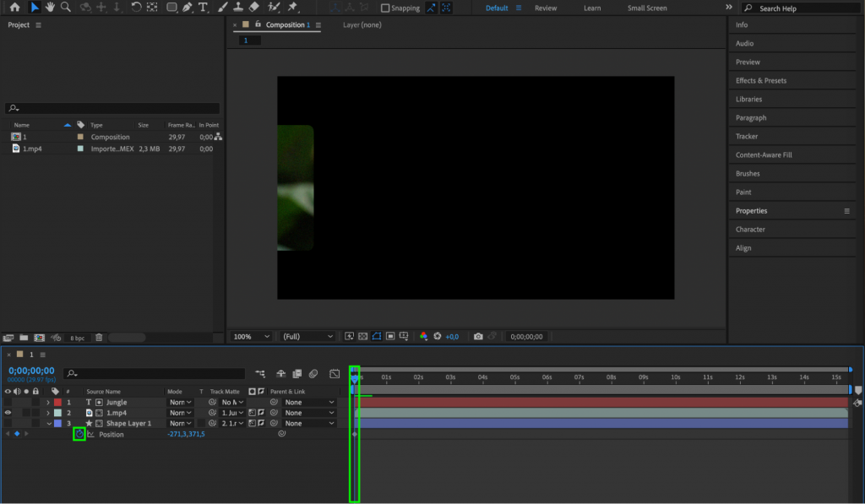Select the Type tool
Screen dimensions: 865x504
pos(202,8)
